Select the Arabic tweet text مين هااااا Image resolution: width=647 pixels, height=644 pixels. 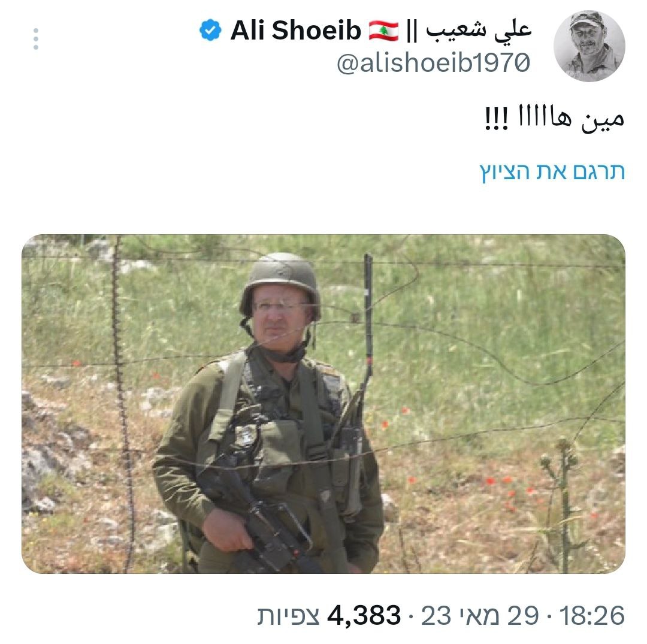(x=555, y=119)
